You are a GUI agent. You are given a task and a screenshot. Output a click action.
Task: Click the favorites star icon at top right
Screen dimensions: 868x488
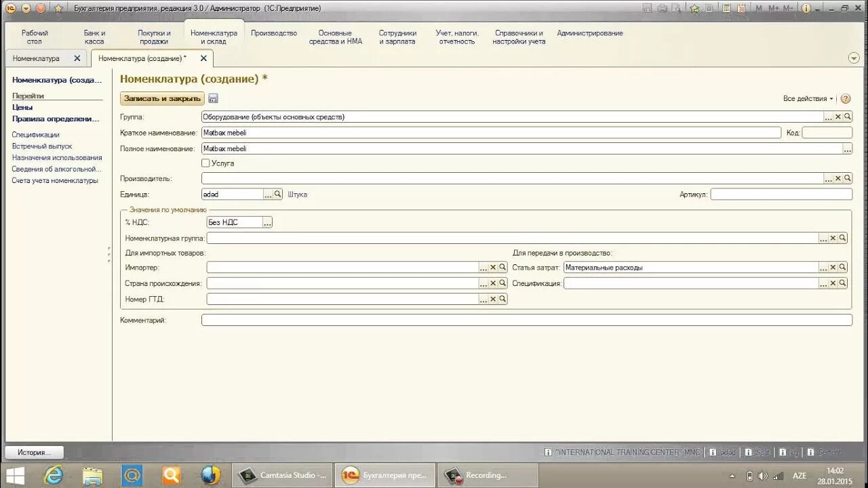click(x=694, y=8)
